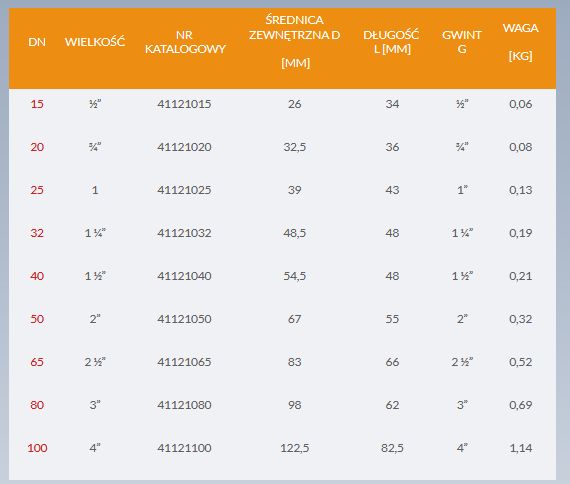Open the red DN 15 link

[37, 104]
